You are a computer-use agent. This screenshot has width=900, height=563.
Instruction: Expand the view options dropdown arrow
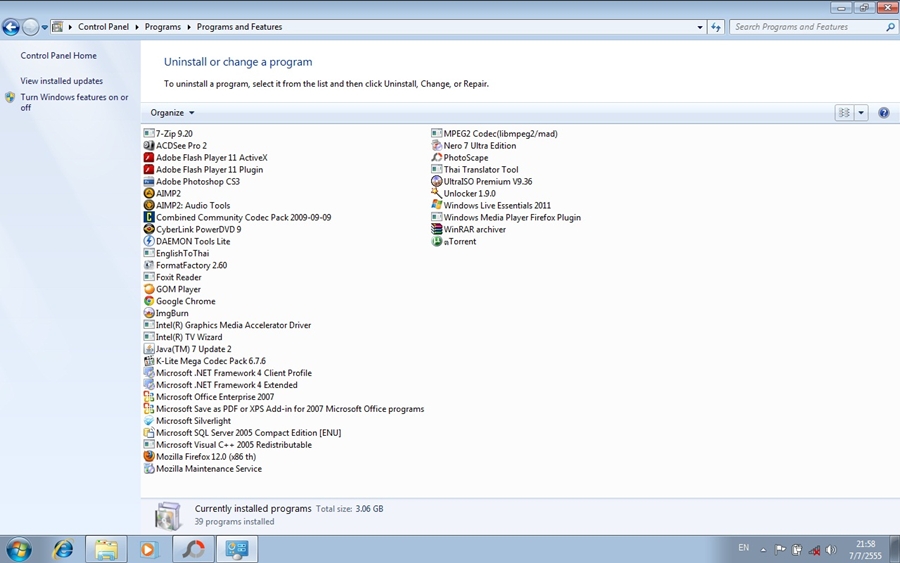tap(860, 112)
